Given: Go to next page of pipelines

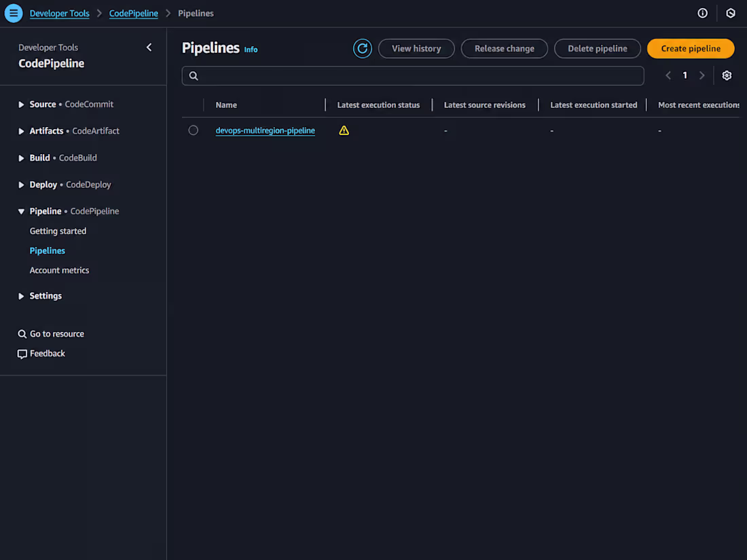Looking at the screenshot, I should point(702,75).
